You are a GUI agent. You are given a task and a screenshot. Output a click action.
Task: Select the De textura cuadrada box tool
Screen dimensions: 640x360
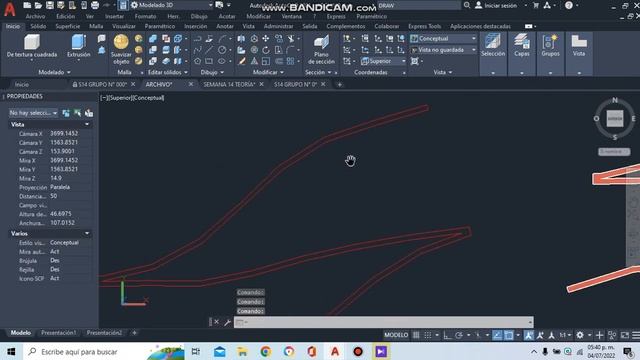32,46
